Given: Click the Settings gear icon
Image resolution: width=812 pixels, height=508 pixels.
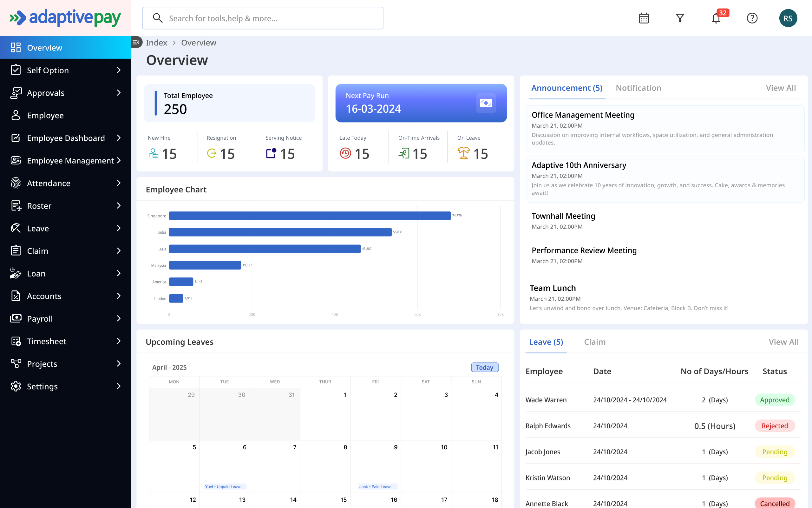Looking at the screenshot, I should 16,386.
